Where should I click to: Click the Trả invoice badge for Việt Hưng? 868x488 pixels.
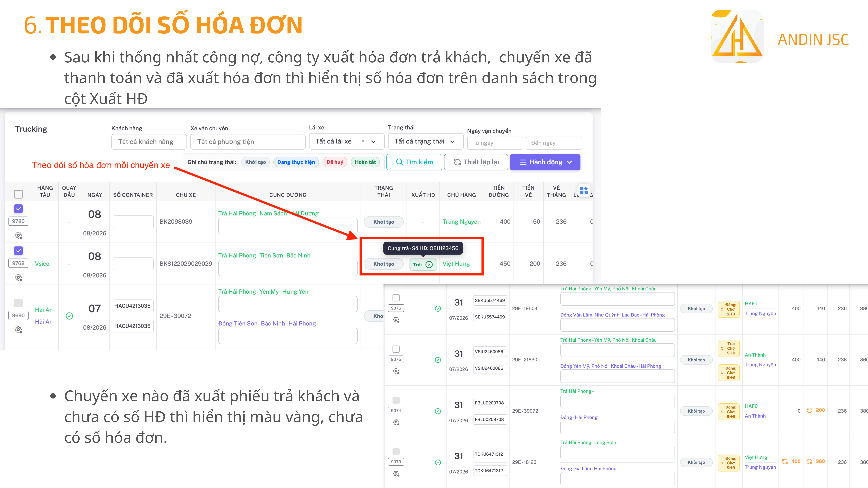click(423, 264)
